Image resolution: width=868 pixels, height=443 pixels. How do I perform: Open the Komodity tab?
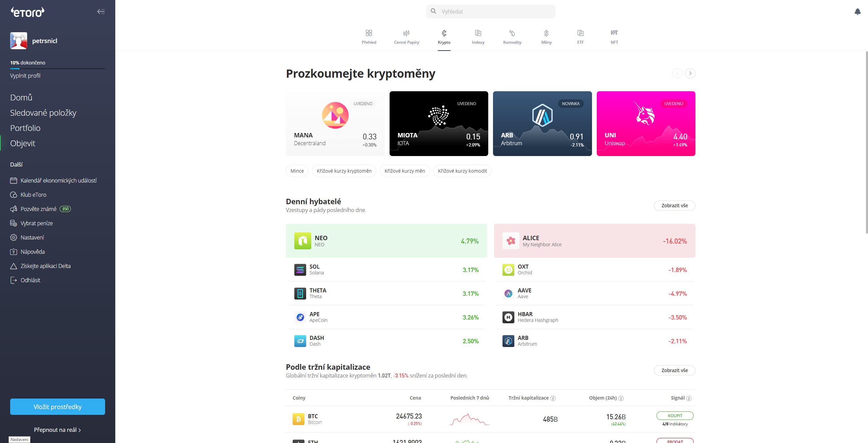[x=512, y=37]
